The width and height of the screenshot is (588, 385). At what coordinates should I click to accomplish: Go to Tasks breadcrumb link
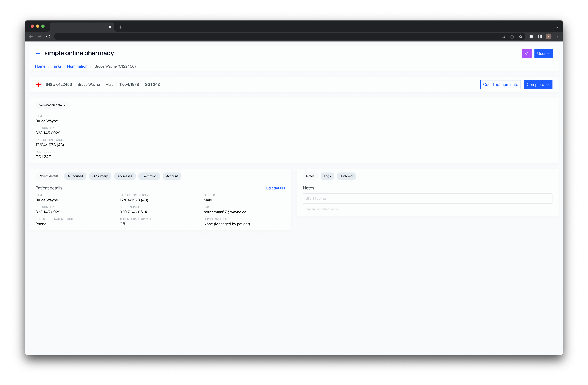click(57, 66)
